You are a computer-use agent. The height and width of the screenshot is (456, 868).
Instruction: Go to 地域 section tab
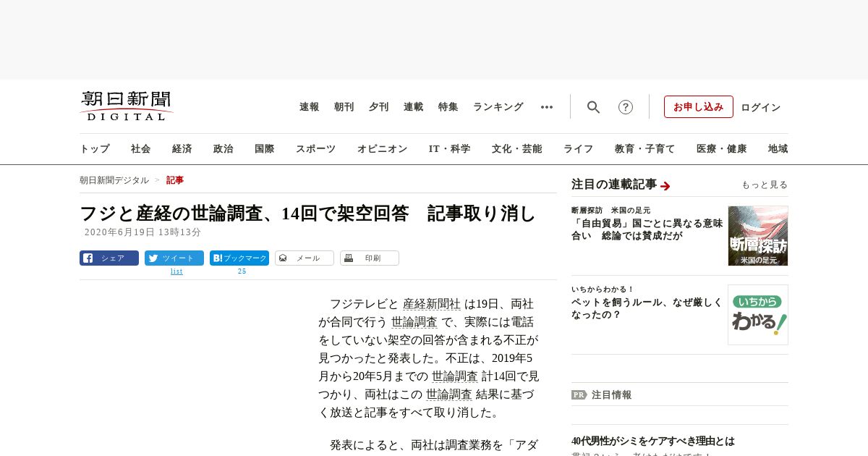point(778,149)
